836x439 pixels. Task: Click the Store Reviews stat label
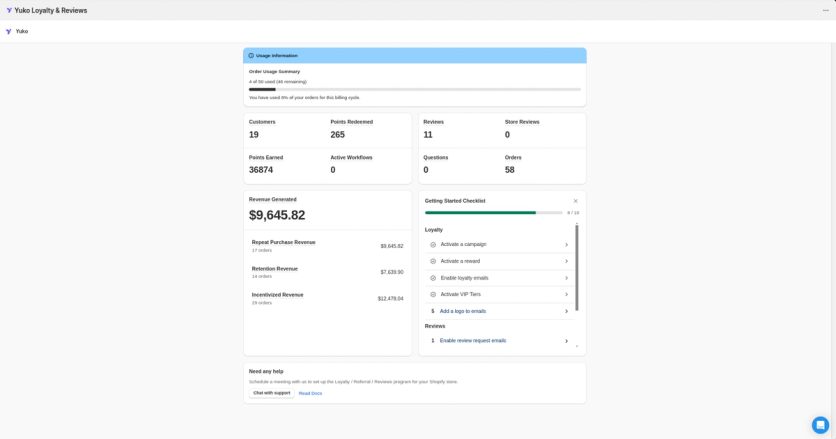click(x=522, y=122)
